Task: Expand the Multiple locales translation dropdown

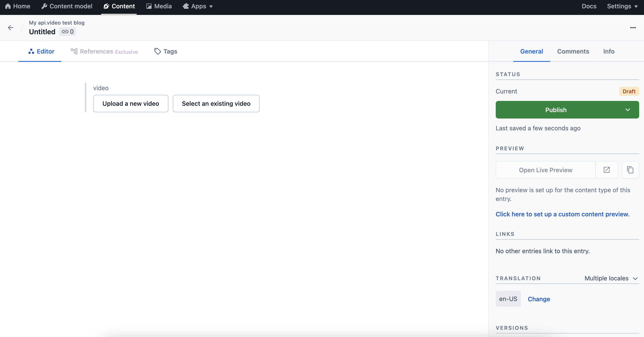Action: point(636,278)
